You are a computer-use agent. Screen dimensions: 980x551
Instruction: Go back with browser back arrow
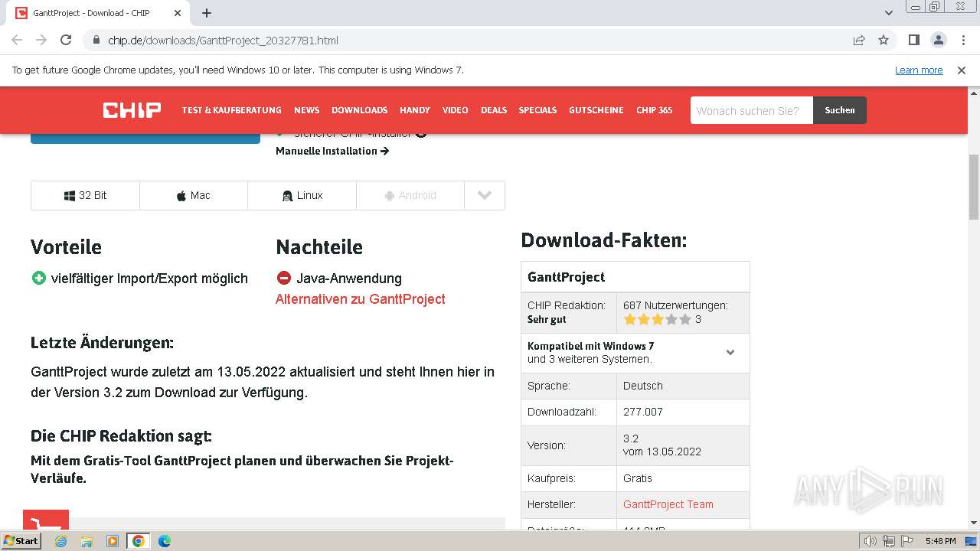(17, 40)
